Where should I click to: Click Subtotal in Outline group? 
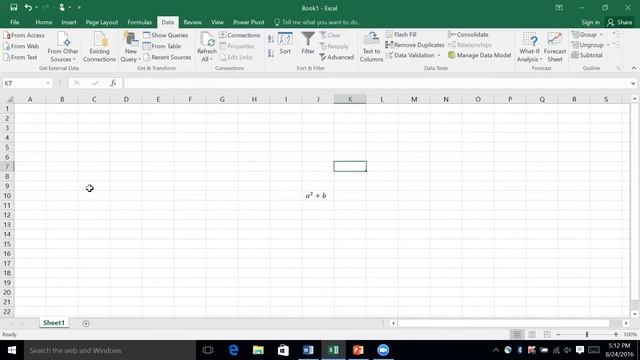(x=587, y=55)
